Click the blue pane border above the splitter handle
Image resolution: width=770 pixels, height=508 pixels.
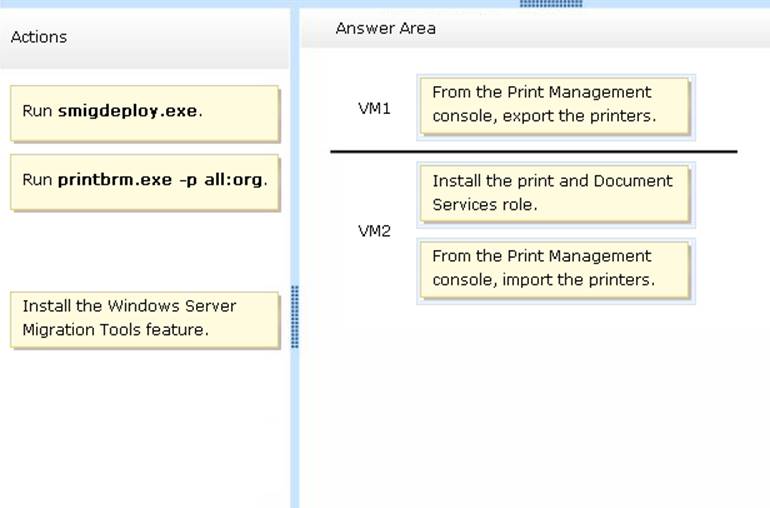click(x=295, y=150)
